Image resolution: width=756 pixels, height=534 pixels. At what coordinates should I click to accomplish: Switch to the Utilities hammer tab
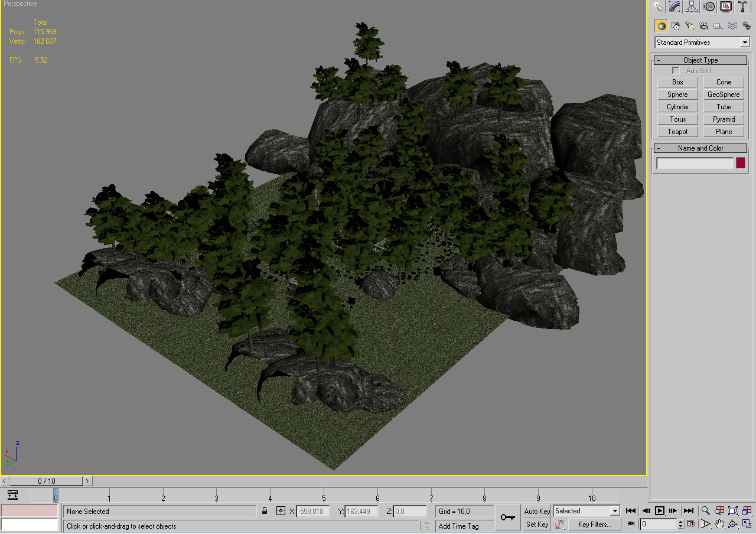(x=742, y=6)
